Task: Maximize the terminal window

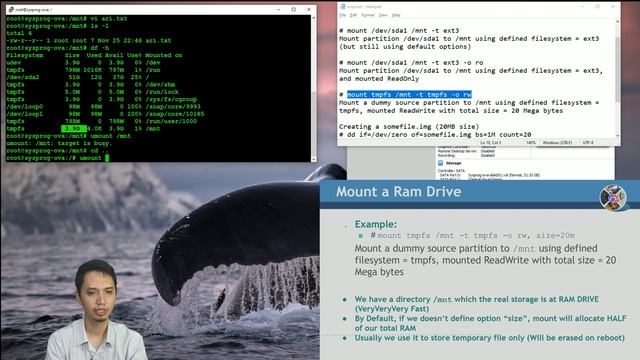Action: [293, 9]
